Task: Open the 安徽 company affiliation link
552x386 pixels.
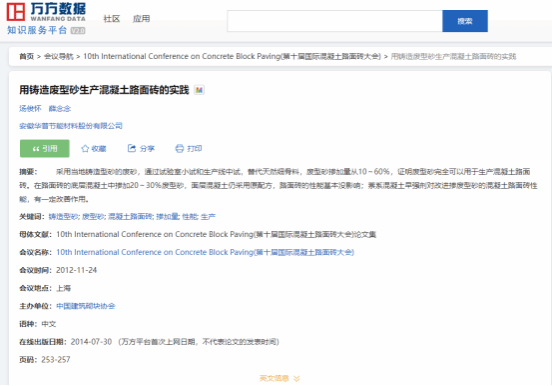Action: coord(71,126)
